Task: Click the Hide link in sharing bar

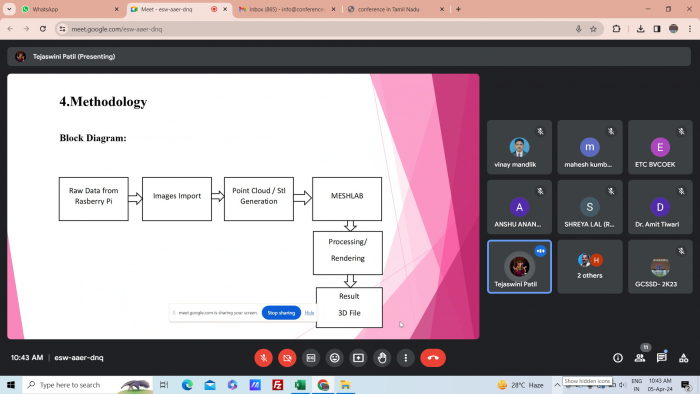Action: [x=309, y=313]
